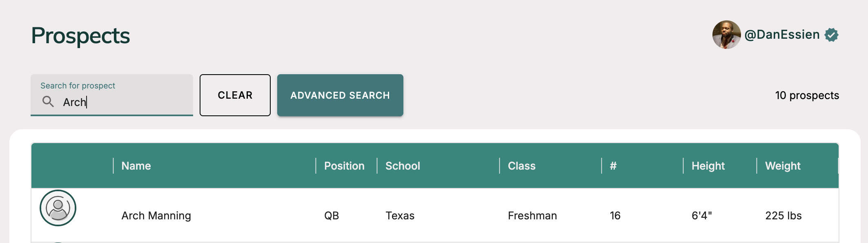Screen dimensions: 868x243
Task: Sort prospects by Position column
Action: [x=344, y=166]
